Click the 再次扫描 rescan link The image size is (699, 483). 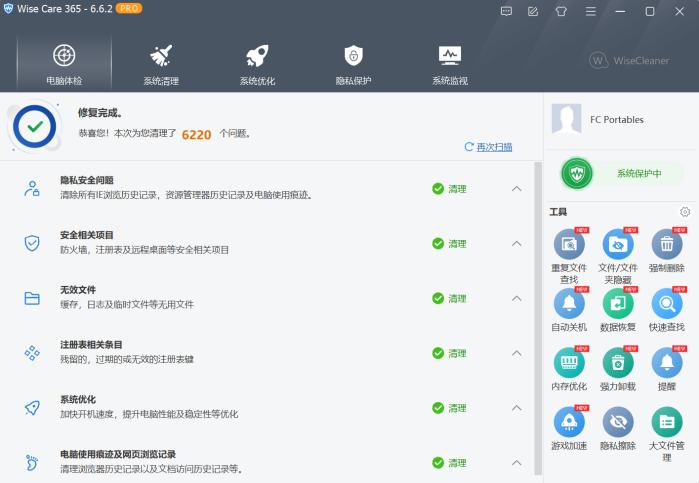[x=494, y=147]
